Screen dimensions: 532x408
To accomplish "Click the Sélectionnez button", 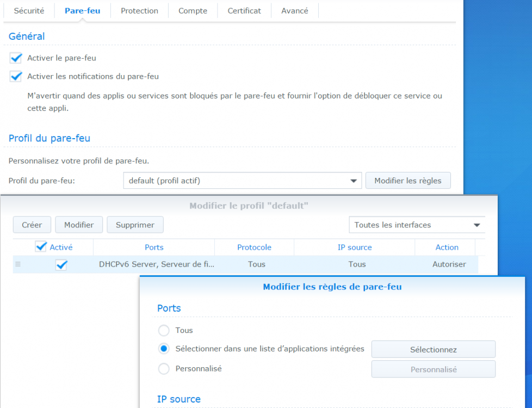I will [x=433, y=349].
